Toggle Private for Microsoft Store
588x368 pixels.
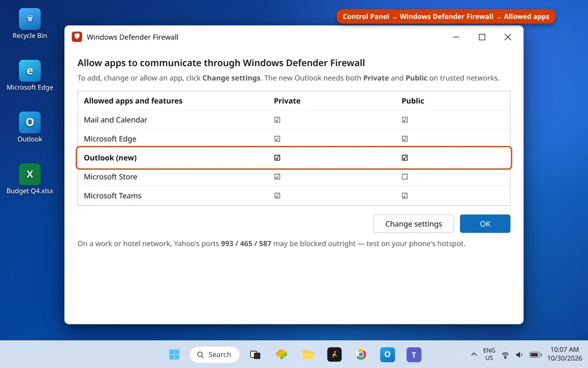277,177
